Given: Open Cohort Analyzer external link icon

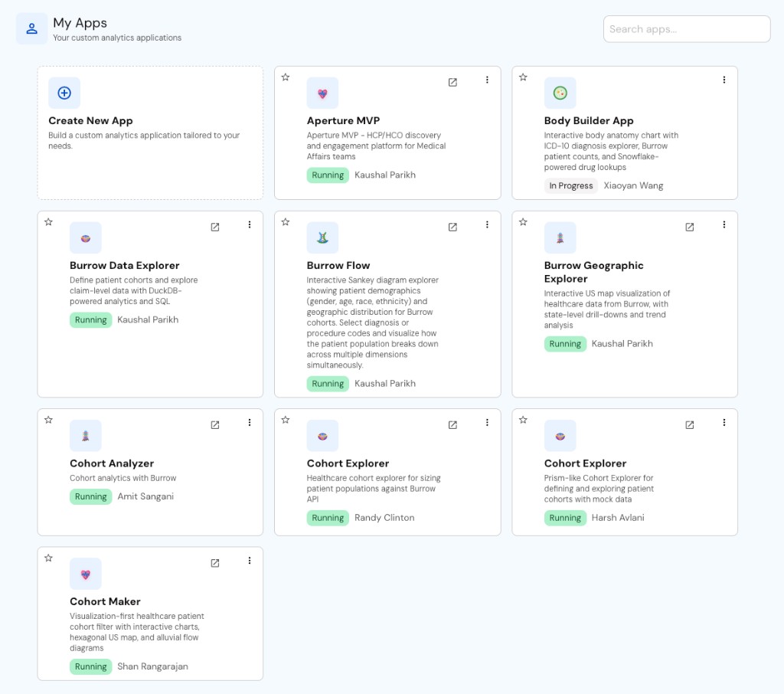Looking at the screenshot, I should [x=215, y=425].
